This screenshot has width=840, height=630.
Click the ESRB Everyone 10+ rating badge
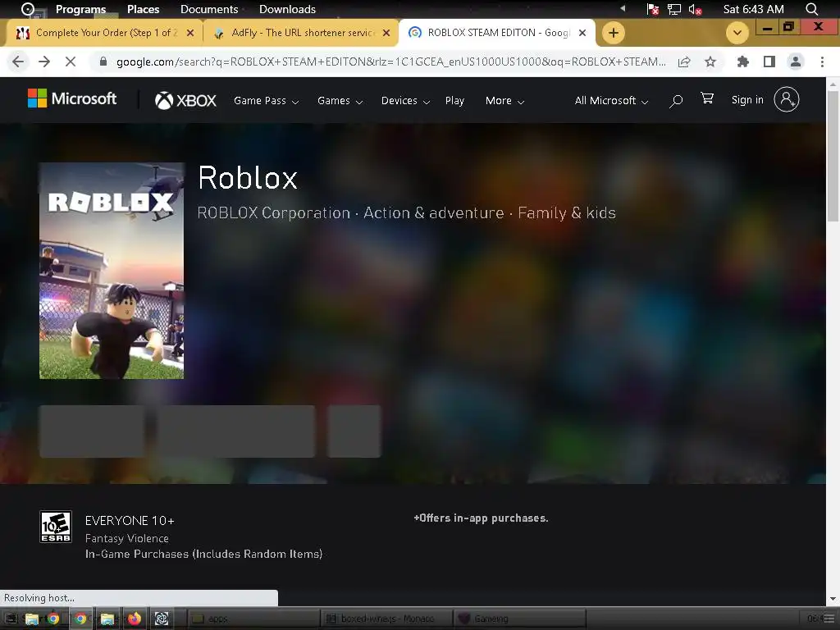(x=56, y=527)
